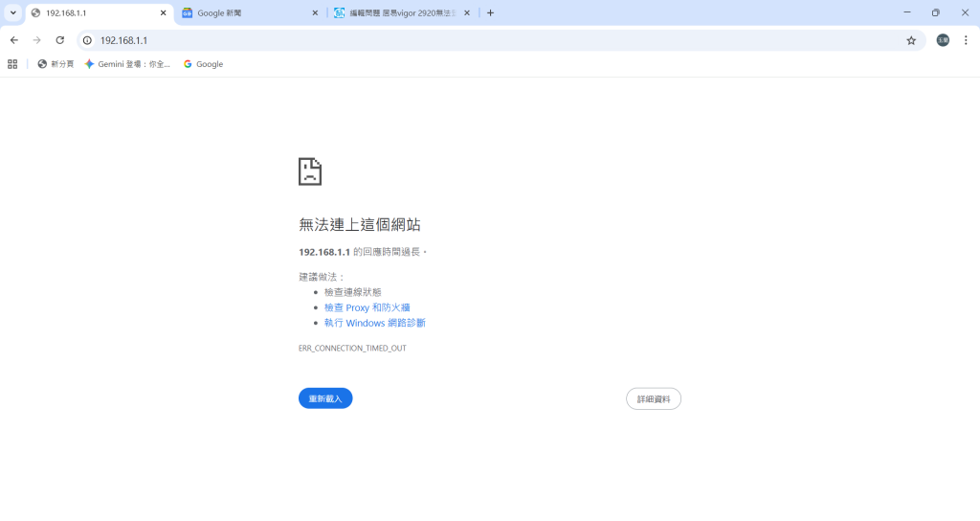This screenshot has width=980, height=521.
Task: Click the 檢查 Proxy 和防火牆 link
Action: [367, 307]
